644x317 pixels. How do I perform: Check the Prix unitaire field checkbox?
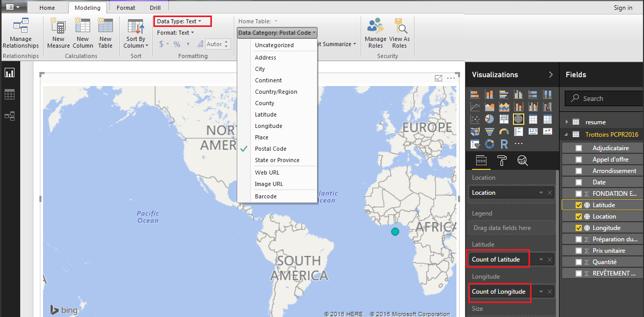[x=579, y=251]
